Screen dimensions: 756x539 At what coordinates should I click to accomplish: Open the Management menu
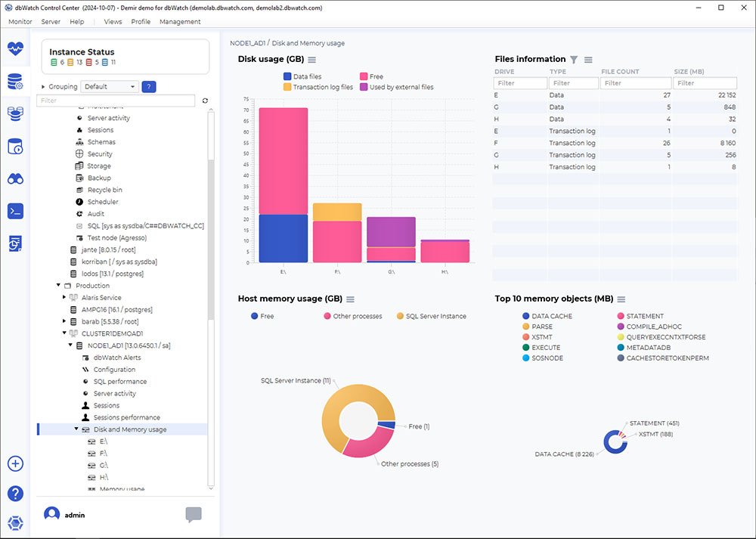[x=180, y=21]
